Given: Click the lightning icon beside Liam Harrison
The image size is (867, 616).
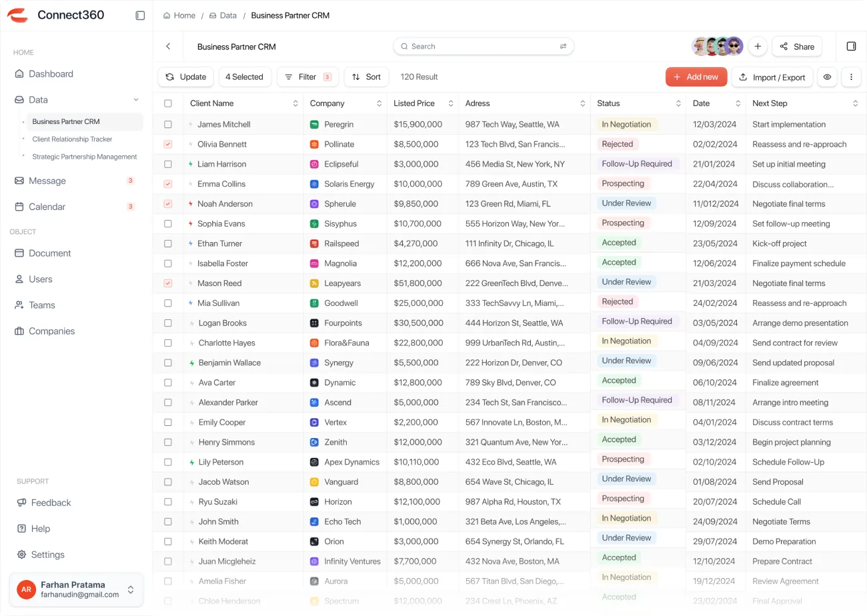Looking at the screenshot, I should 191,164.
